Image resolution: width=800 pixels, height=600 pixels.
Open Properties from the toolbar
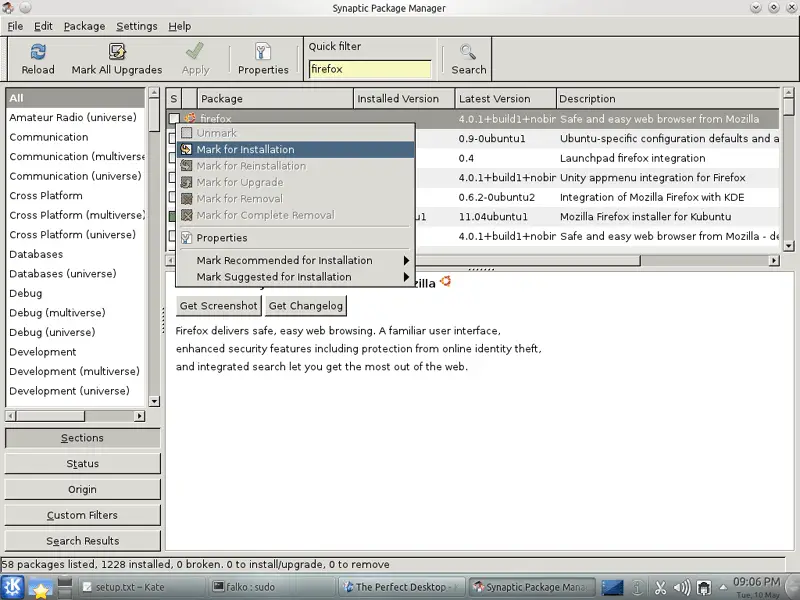tap(263, 59)
